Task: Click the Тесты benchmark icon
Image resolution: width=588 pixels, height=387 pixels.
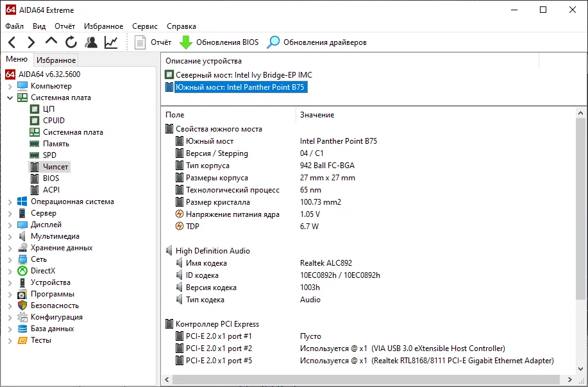Action: [x=22, y=340]
